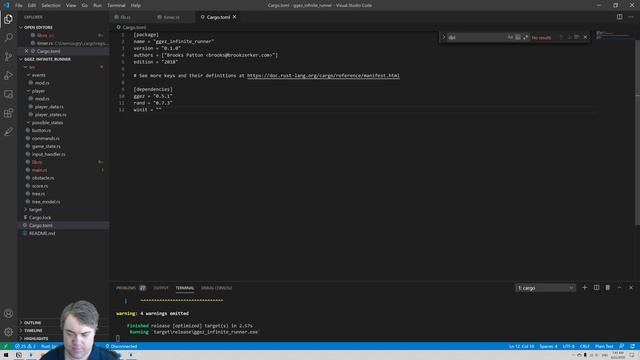Open the Selection menu
Viewport: 640px width, 360px height.
(51, 5)
